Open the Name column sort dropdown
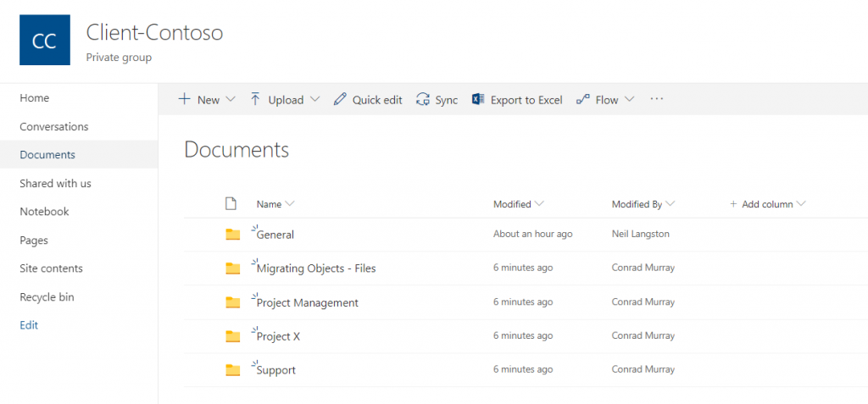 pyautogui.click(x=289, y=204)
